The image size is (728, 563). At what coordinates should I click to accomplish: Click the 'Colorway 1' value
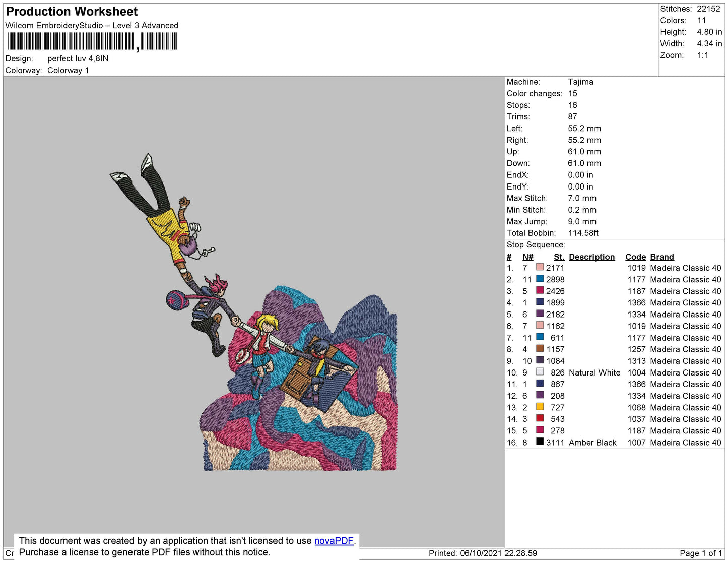click(x=68, y=71)
